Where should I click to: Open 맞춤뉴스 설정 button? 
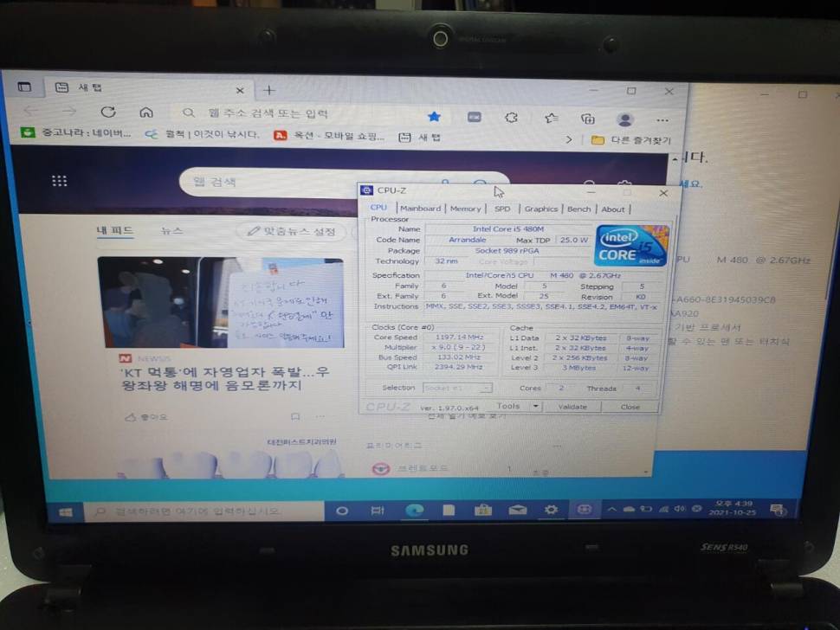coord(291,231)
